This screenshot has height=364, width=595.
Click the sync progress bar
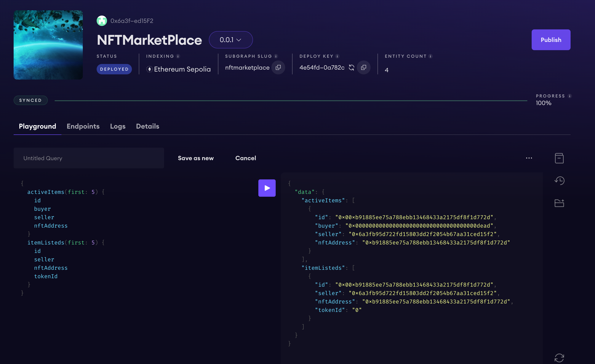291,101
